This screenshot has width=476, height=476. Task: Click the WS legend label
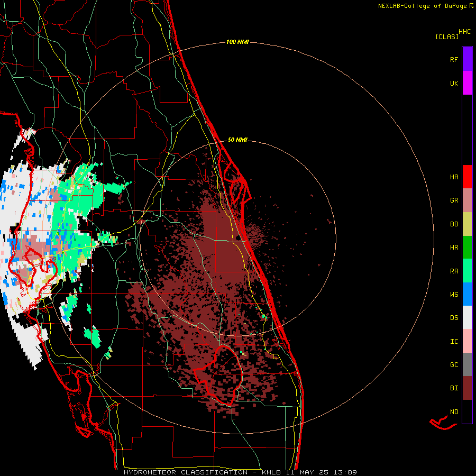pos(454,294)
